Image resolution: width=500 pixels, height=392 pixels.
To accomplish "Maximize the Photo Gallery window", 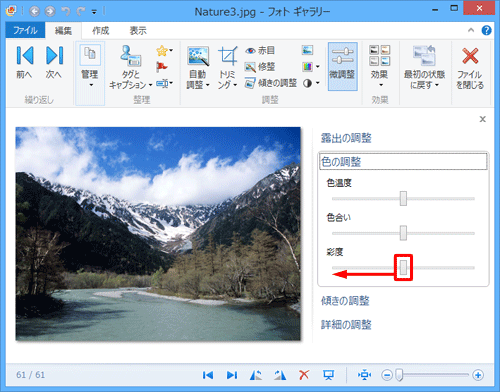I will click(454, 8).
